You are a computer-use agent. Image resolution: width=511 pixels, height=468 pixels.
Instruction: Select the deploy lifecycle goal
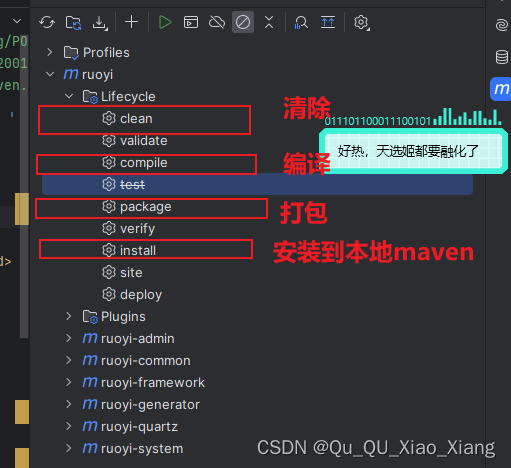[x=141, y=295]
